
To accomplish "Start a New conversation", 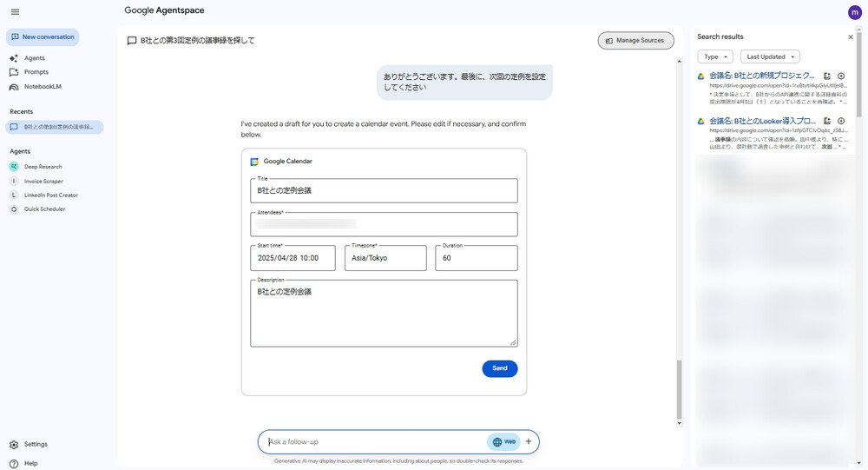I will coord(43,37).
